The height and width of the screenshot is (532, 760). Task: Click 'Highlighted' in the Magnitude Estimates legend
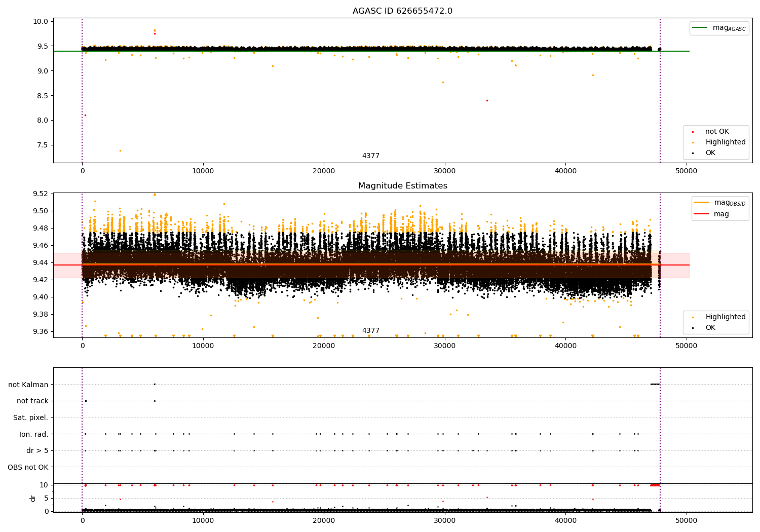tap(725, 317)
